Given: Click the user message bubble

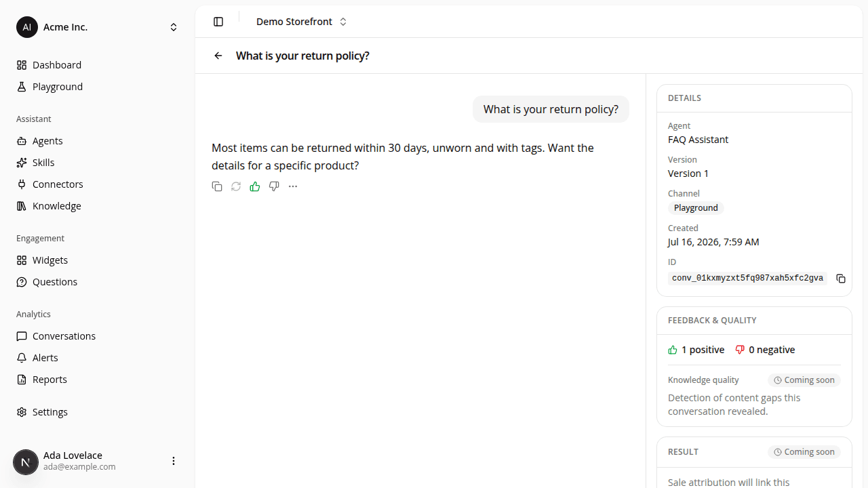Looking at the screenshot, I should click(x=551, y=109).
